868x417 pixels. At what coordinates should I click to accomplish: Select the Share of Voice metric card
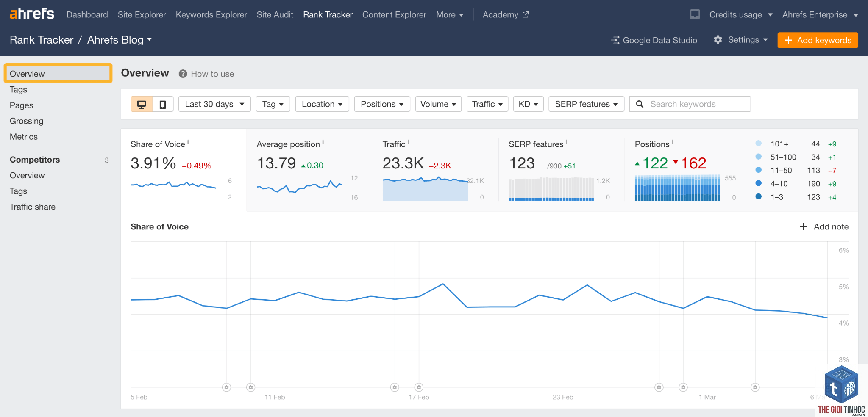(x=184, y=170)
